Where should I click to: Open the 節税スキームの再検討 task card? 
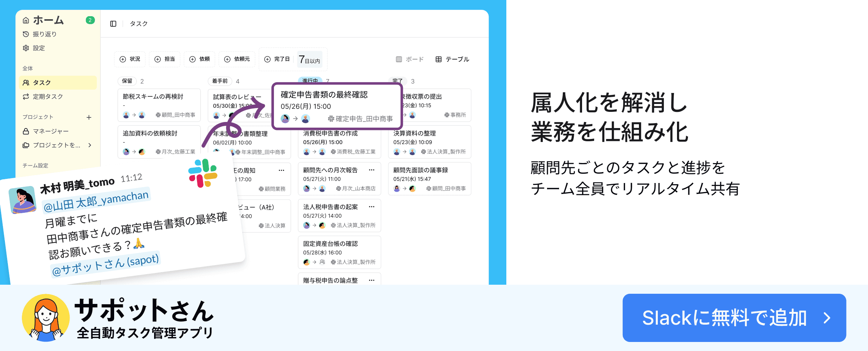159,105
